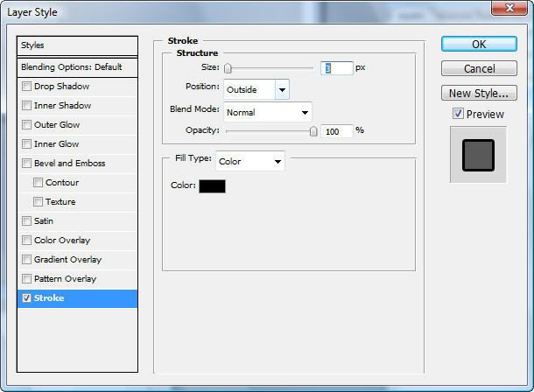Select the Pattern Overlay label row

coord(77,279)
